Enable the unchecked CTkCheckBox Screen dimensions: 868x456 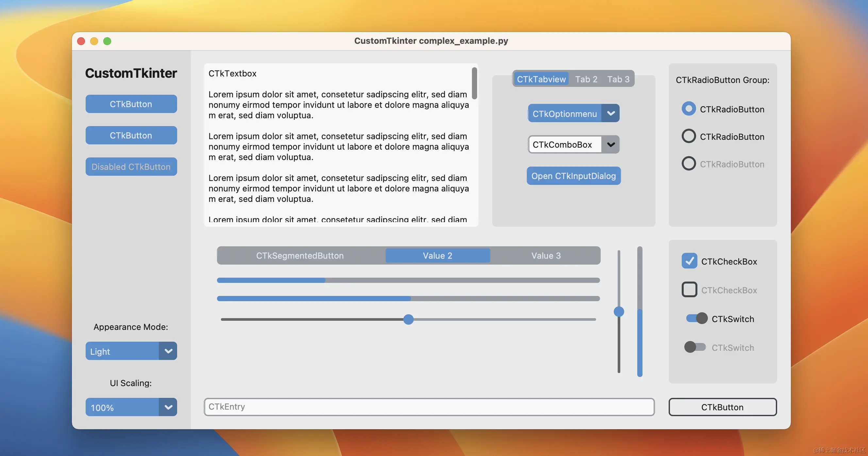click(690, 290)
